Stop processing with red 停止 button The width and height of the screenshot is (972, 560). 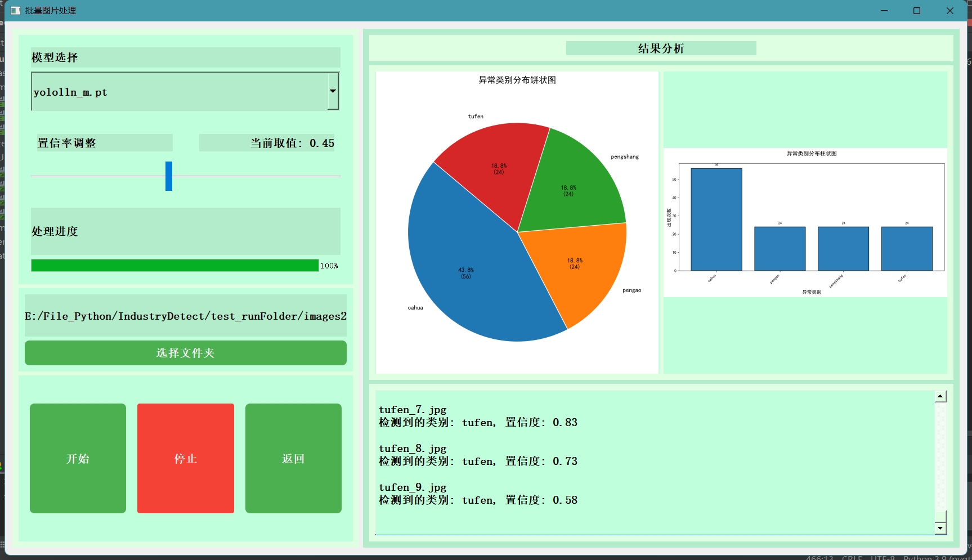pyautogui.click(x=186, y=458)
